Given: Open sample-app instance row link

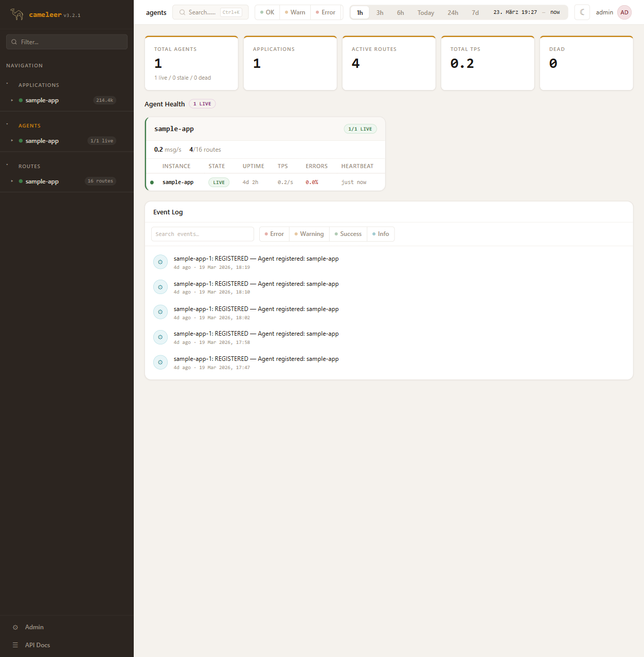Looking at the screenshot, I should (178, 182).
